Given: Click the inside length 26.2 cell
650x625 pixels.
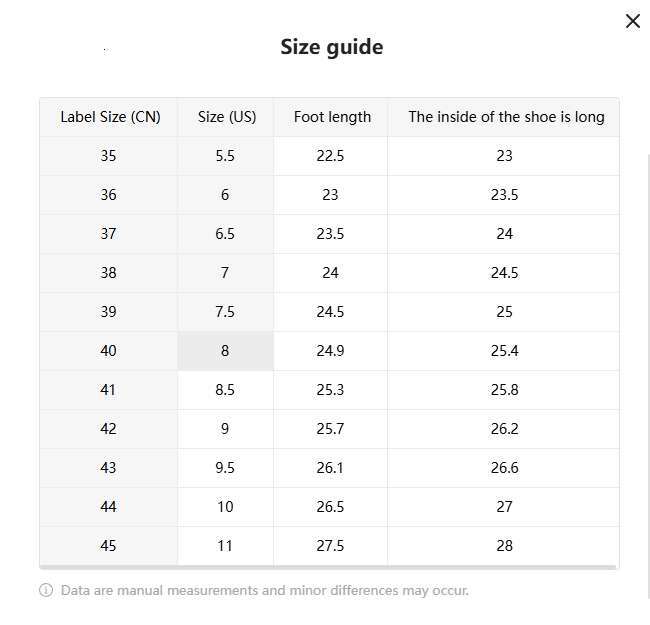Looking at the screenshot, I should (504, 429).
